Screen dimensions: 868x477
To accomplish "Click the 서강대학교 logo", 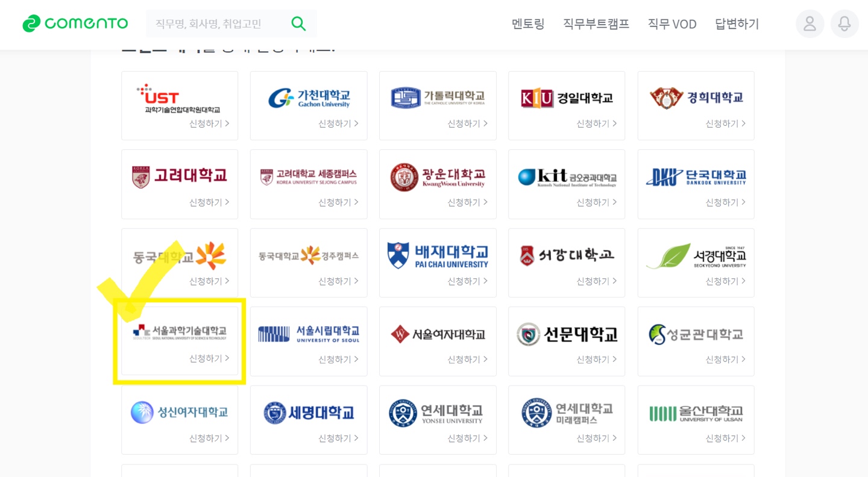I will 567,255.
